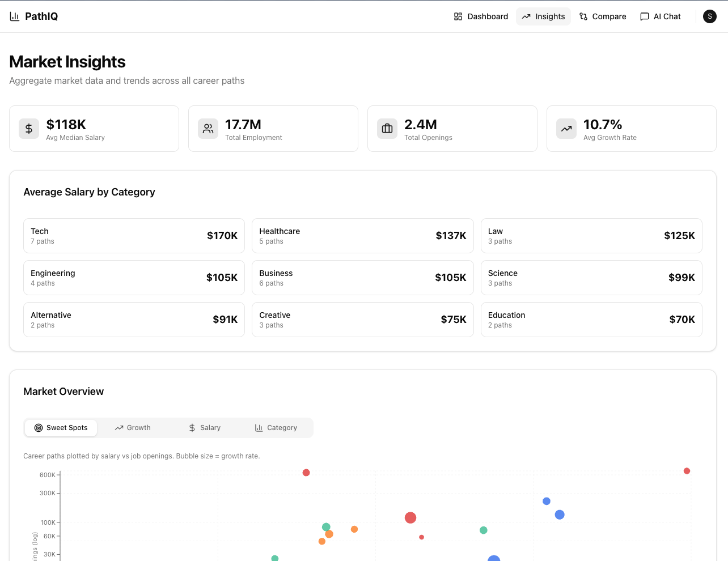
Task: Click the dollar sign icon on Avg Median Salary
Action: pos(29,129)
